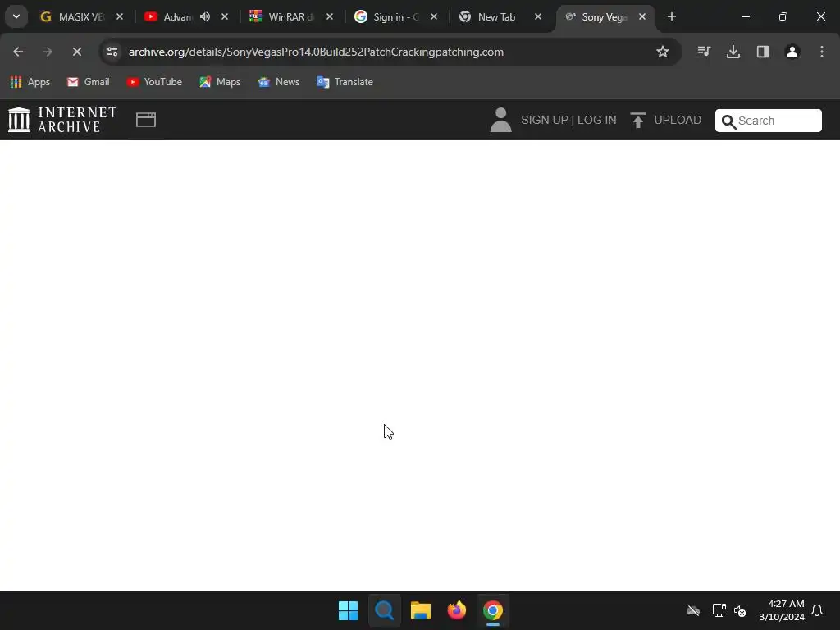The width and height of the screenshot is (840, 630).
Task: Toggle the Chrome side panel
Action: (x=763, y=52)
